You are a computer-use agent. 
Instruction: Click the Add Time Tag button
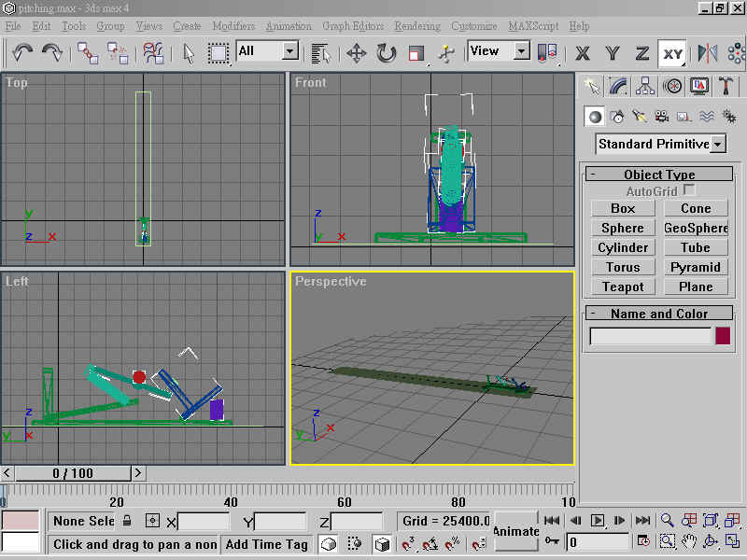[x=267, y=544]
